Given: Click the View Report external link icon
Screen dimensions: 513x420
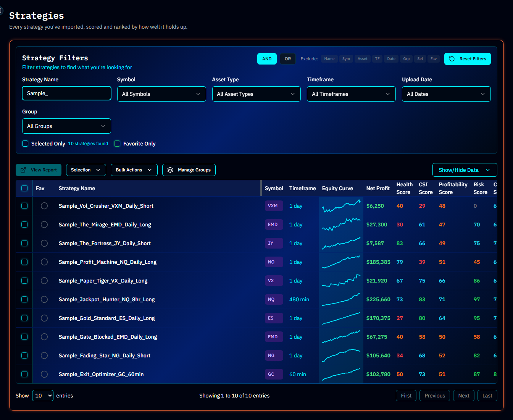Looking at the screenshot, I should pos(23,170).
